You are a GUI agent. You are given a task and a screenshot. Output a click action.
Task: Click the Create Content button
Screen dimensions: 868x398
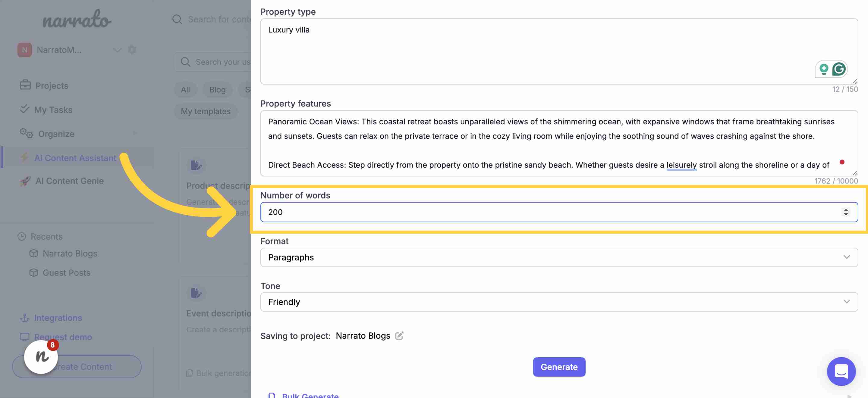(x=77, y=366)
